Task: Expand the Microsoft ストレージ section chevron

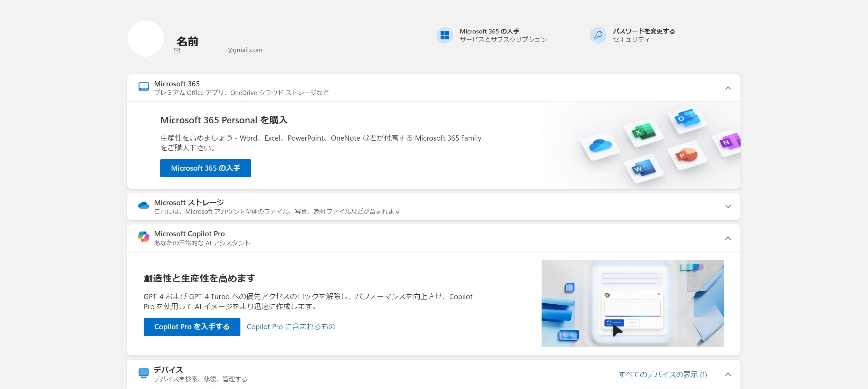Action: click(x=728, y=207)
